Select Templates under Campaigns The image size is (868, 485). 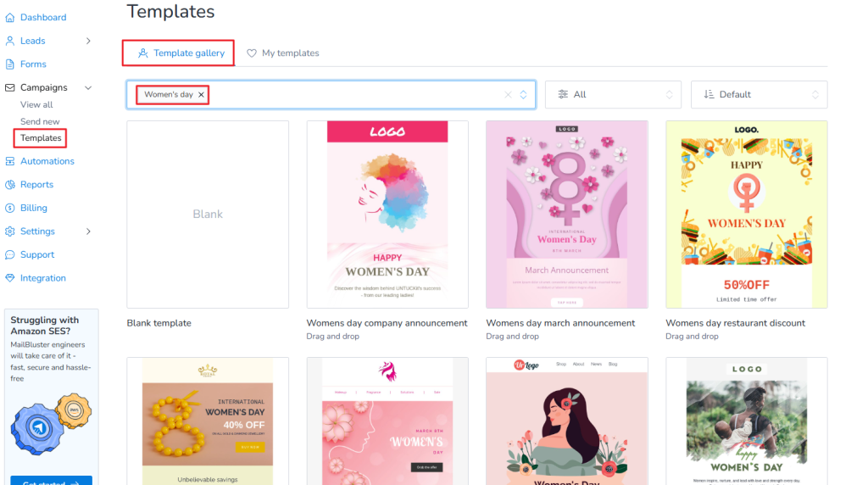click(41, 138)
